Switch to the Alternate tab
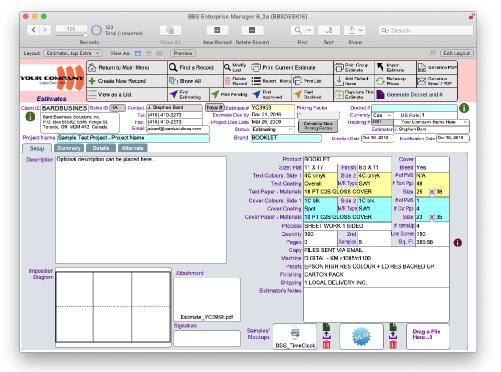 (132, 148)
